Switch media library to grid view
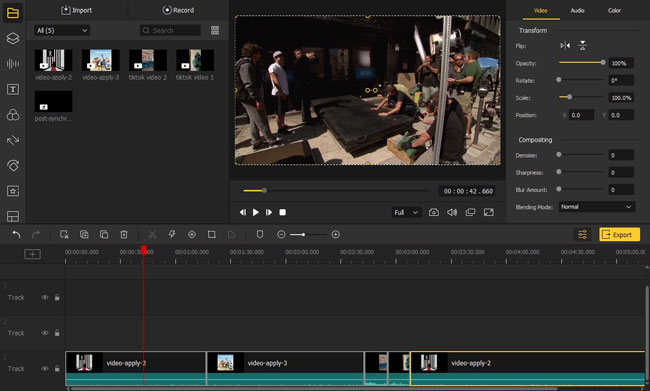This screenshot has width=650, height=391. (x=215, y=30)
